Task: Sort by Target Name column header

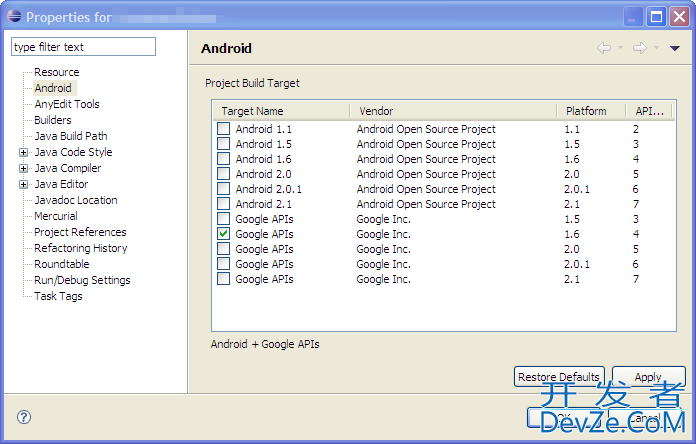Action: point(281,111)
